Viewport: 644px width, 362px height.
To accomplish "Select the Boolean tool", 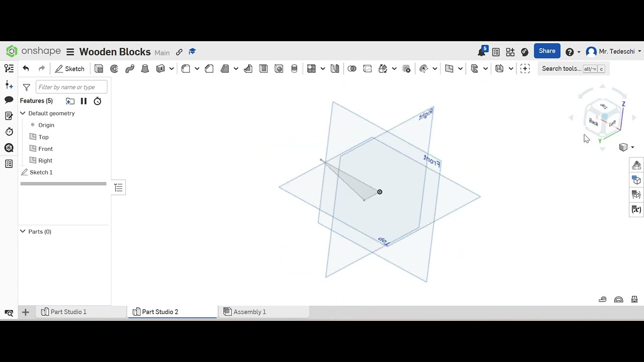I will [352, 69].
